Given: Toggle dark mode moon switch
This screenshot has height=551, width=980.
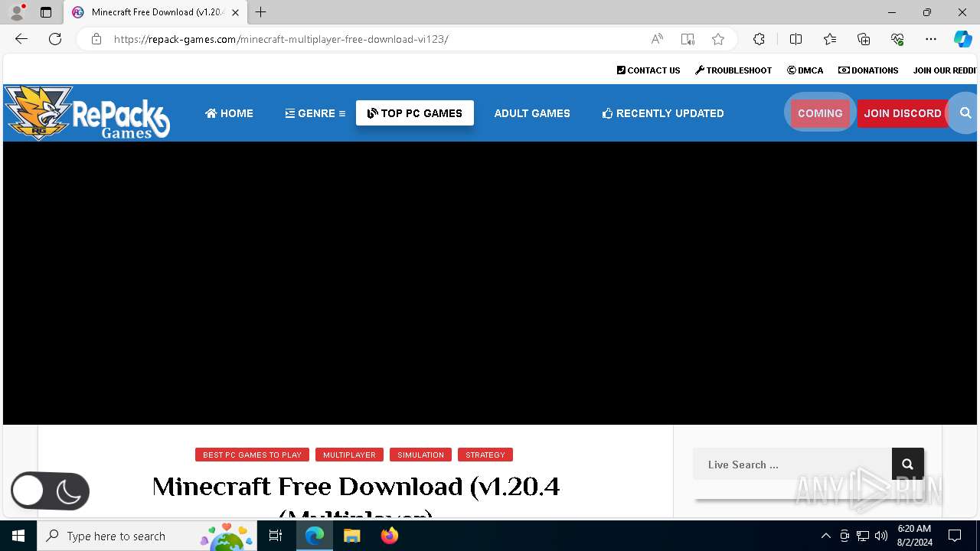Looking at the screenshot, I should point(51,491).
